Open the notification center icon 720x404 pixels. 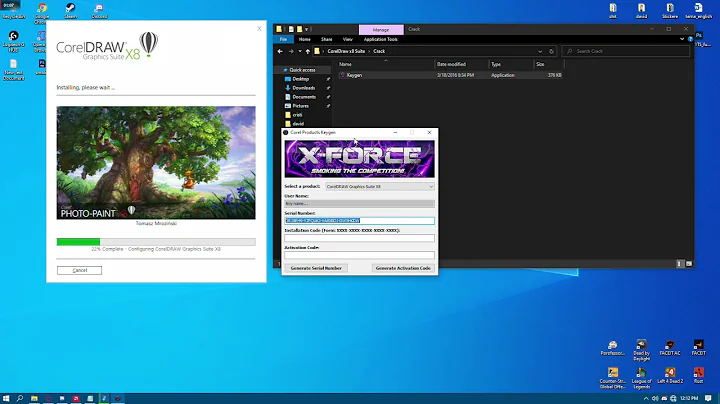[709, 398]
